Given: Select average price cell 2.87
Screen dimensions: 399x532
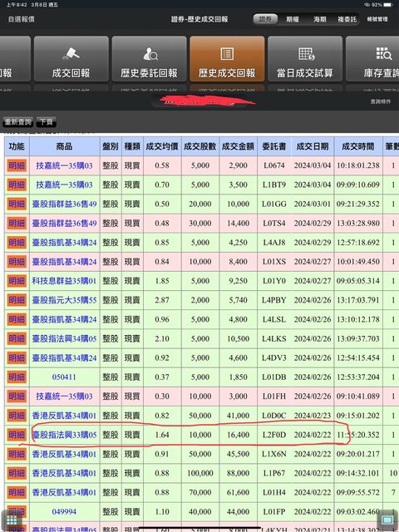Looking at the screenshot, I should point(162,300).
